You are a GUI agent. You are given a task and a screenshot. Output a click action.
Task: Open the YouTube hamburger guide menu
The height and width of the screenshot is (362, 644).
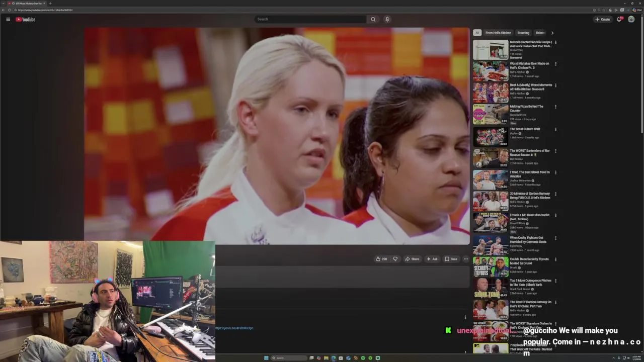point(8,19)
